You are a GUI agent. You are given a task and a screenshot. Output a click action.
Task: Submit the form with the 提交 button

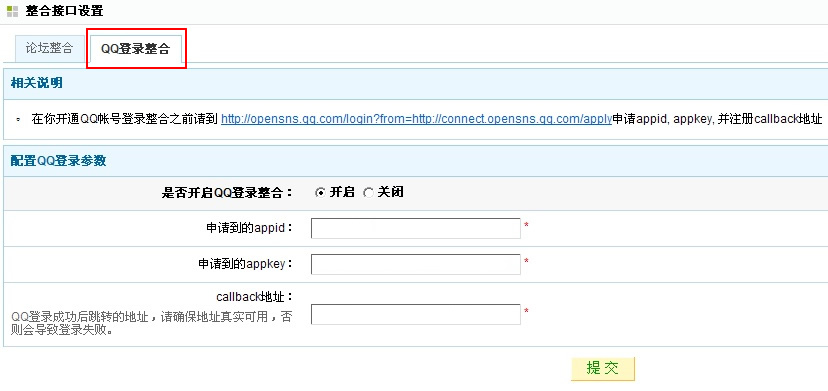pos(603,368)
